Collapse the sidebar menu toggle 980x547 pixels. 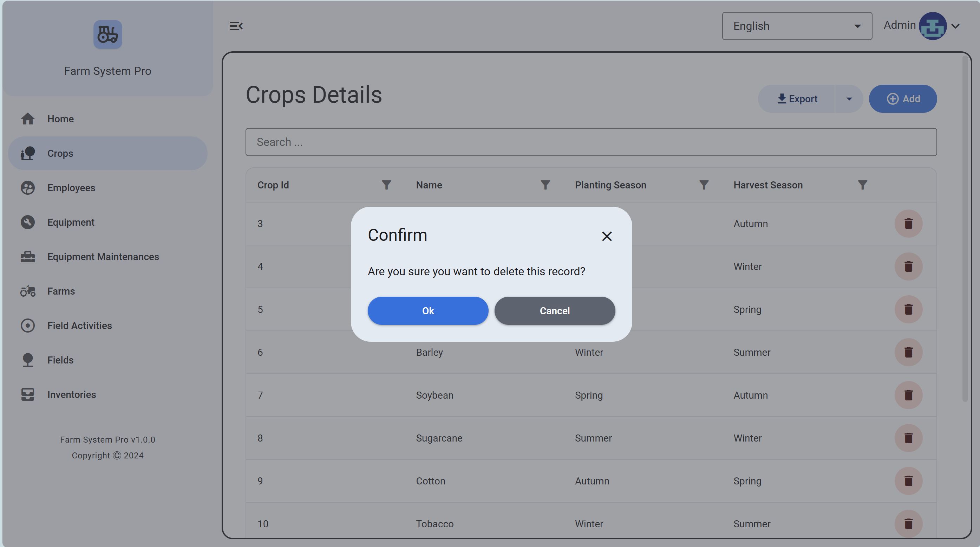point(236,26)
